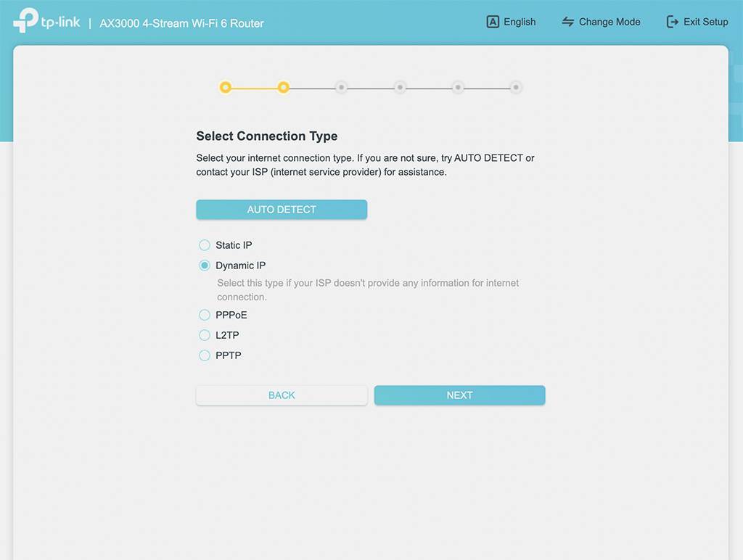Click the NEXT button
The image size is (743, 560).
[x=459, y=395]
